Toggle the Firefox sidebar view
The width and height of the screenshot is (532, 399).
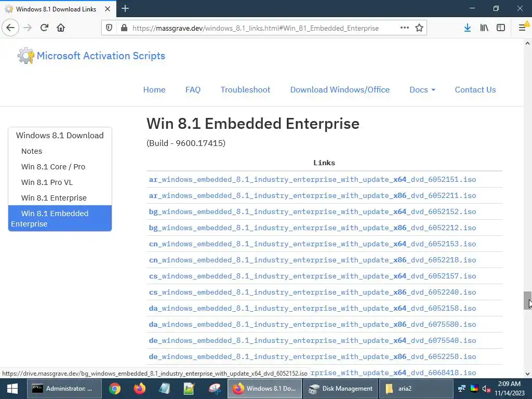click(x=501, y=28)
